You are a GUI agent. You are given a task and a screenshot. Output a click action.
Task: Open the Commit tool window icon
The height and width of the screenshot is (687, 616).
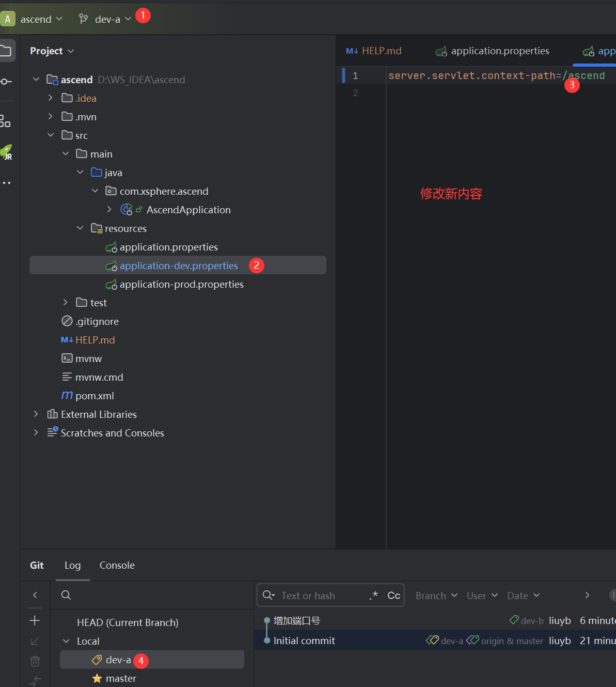(6, 82)
